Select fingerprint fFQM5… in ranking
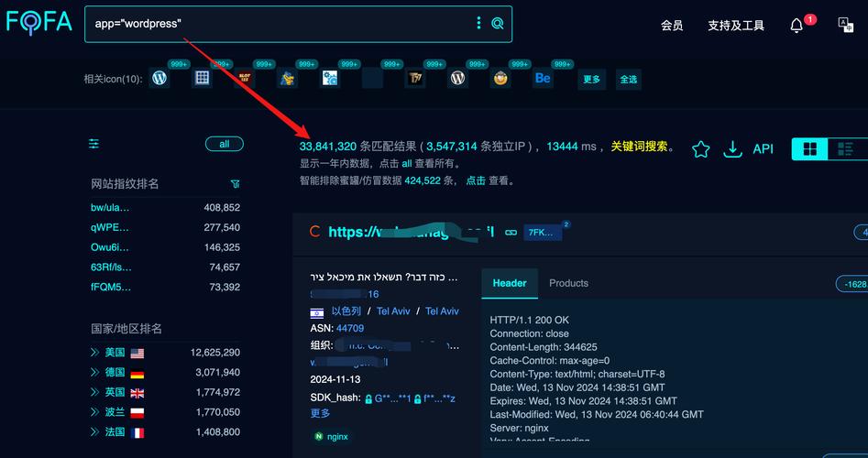This screenshot has height=458, width=868. click(x=110, y=287)
